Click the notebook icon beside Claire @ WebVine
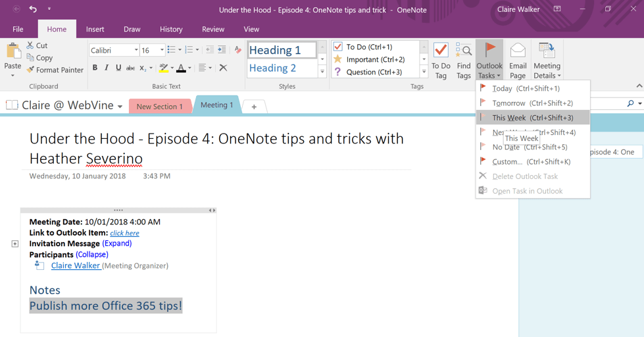This screenshot has height=337, width=644. [x=12, y=105]
